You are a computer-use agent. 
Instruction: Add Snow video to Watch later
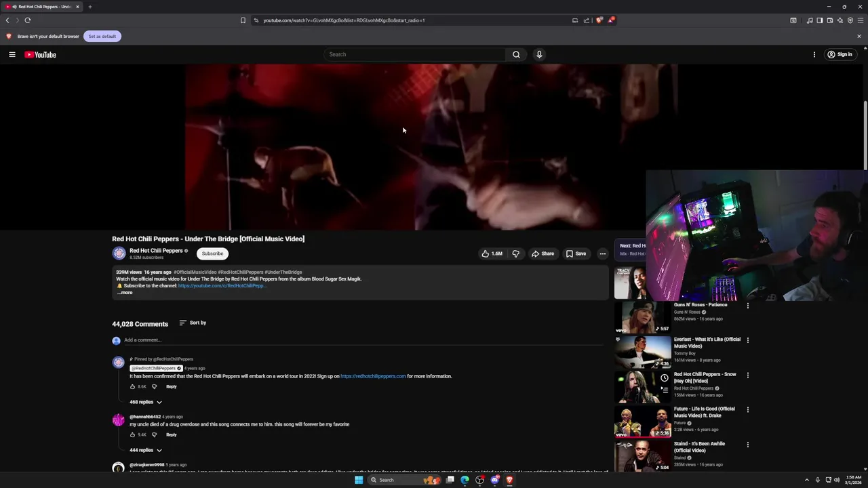pyautogui.click(x=665, y=378)
